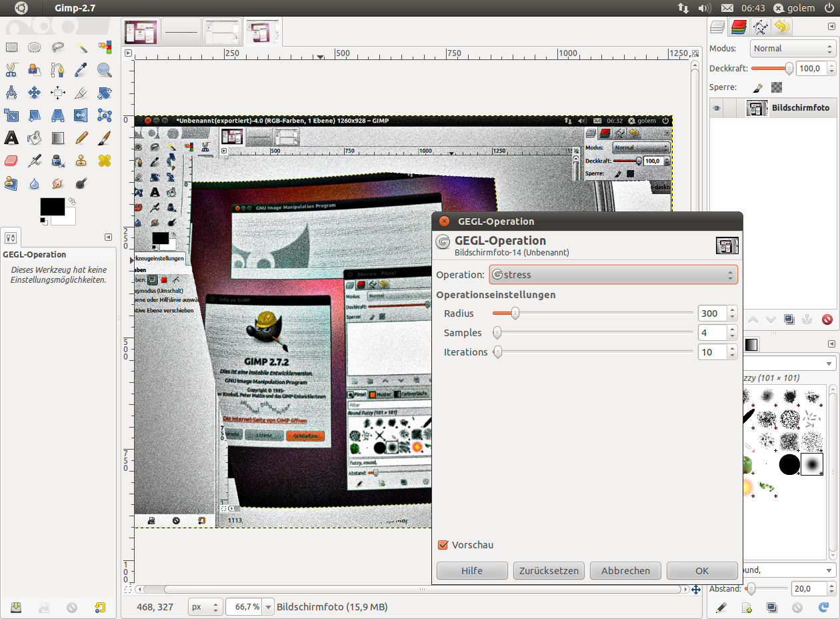Uncheck the Vorschau preview checkbox
The width and height of the screenshot is (840, 619).
(443, 545)
